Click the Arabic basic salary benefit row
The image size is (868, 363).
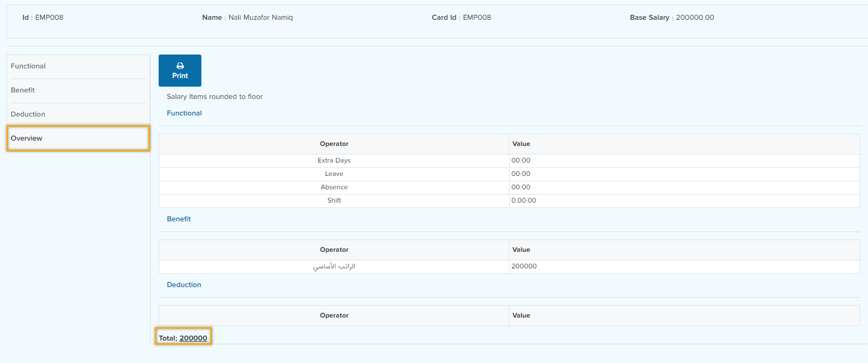(334, 266)
